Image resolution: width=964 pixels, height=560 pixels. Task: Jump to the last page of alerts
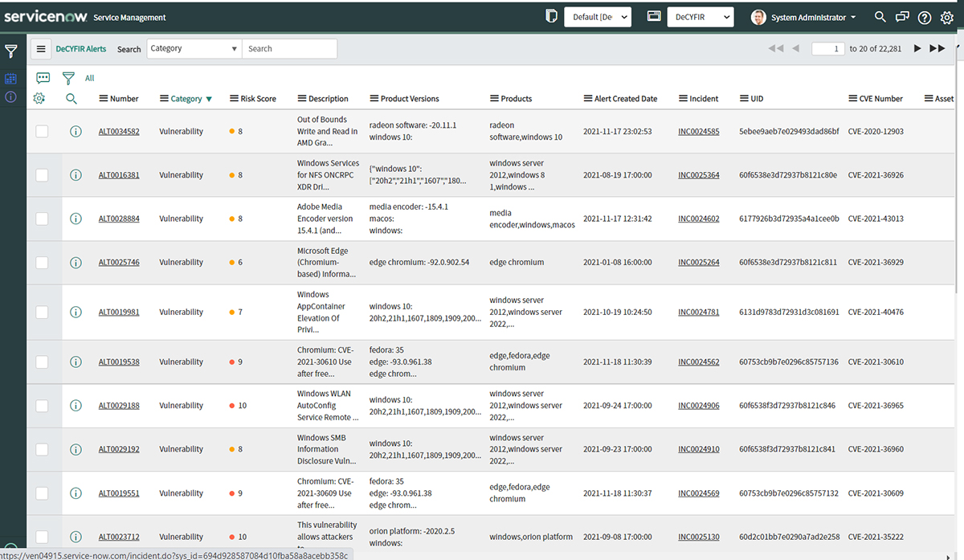pos(937,49)
